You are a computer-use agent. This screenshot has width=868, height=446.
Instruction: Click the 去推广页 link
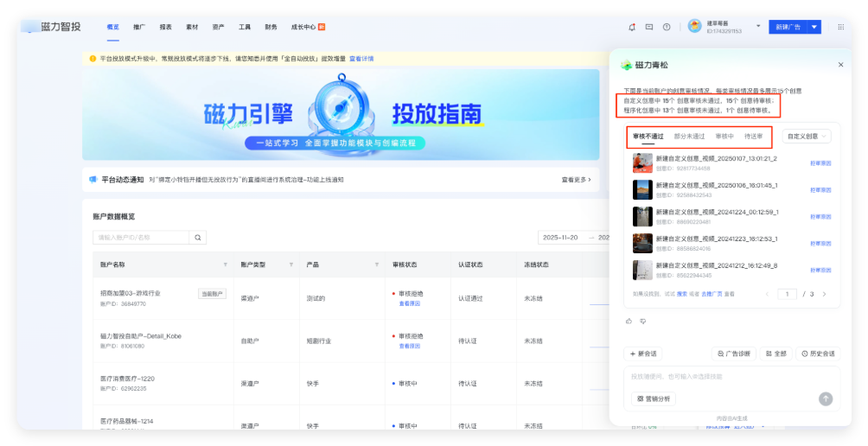[712, 295]
